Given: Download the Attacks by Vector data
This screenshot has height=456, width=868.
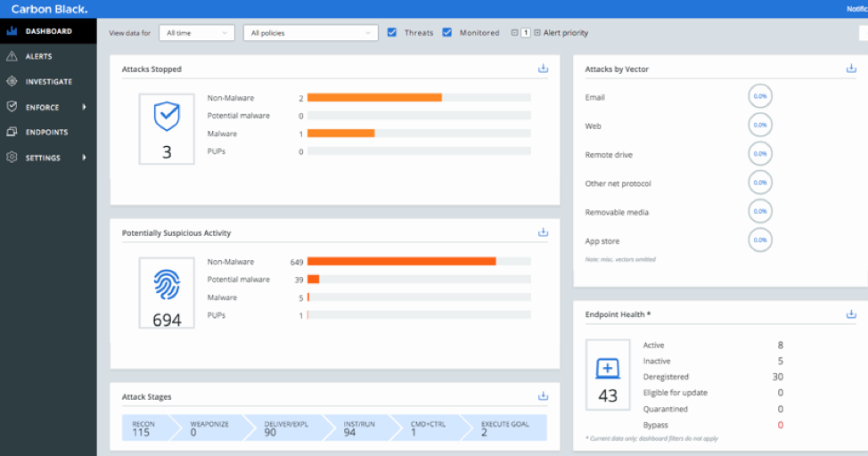Looking at the screenshot, I should (850, 69).
